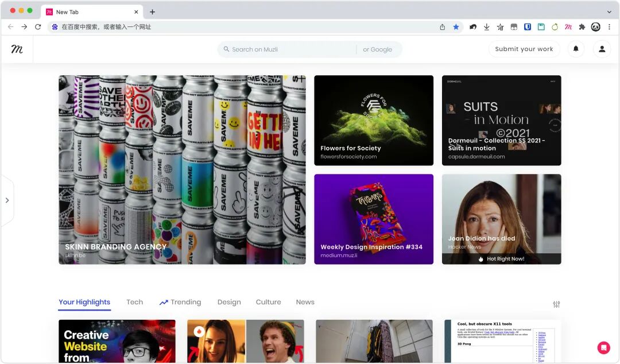The image size is (620, 364).
Task: Click the Baidu paw icon in address bar
Action: pos(55,27)
